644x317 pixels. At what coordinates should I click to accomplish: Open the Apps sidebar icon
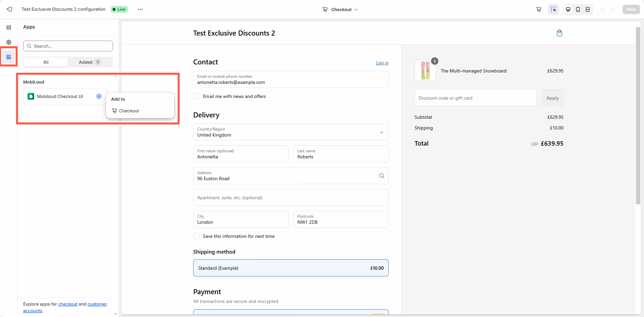click(x=9, y=57)
